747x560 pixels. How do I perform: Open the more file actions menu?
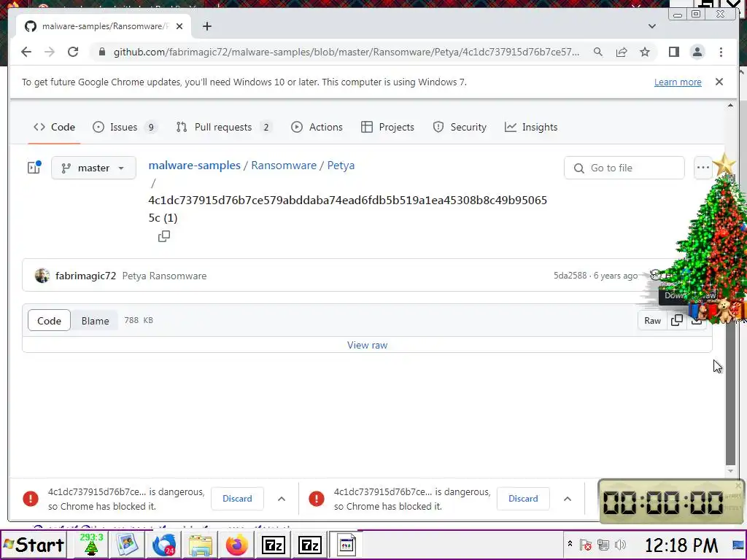(703, 168)
